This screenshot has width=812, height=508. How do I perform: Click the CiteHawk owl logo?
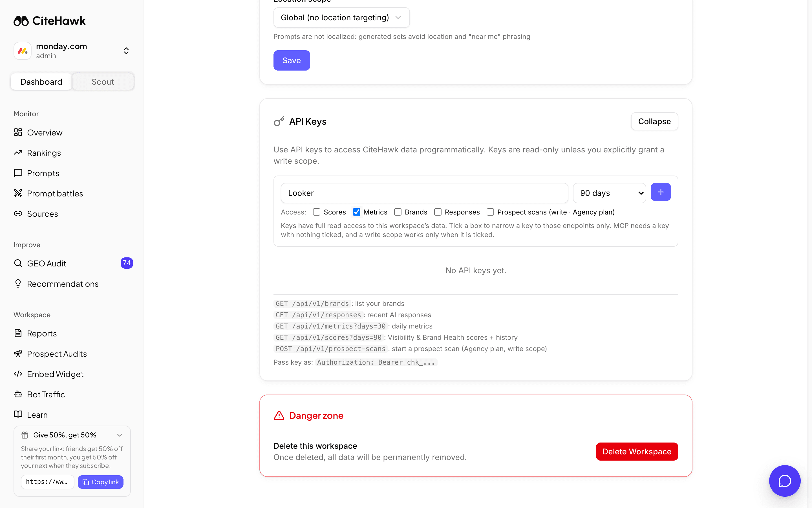pos(21,21)
